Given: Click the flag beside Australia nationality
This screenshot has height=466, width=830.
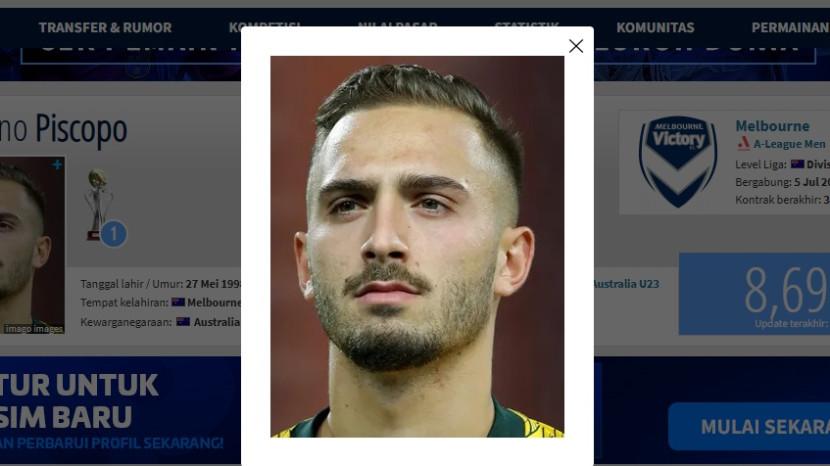Looking at the screenshot, I should [183, 322].
